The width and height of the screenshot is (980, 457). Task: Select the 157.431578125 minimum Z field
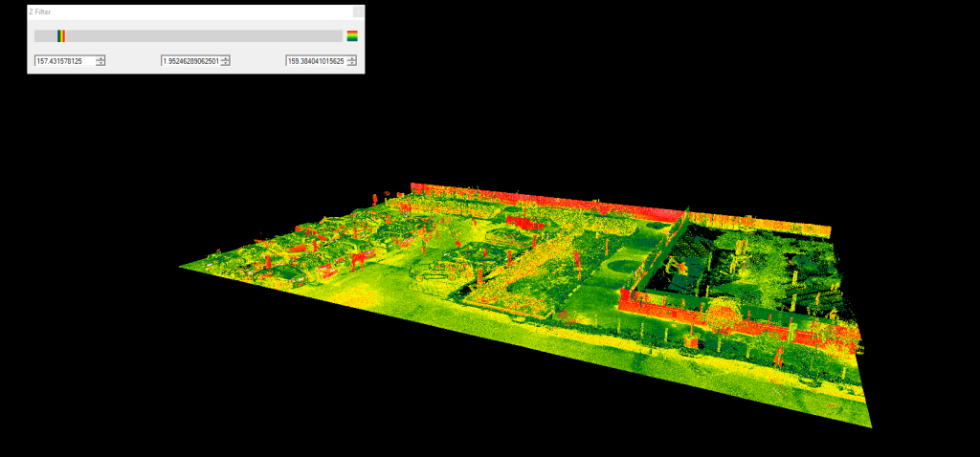(63, 61)
